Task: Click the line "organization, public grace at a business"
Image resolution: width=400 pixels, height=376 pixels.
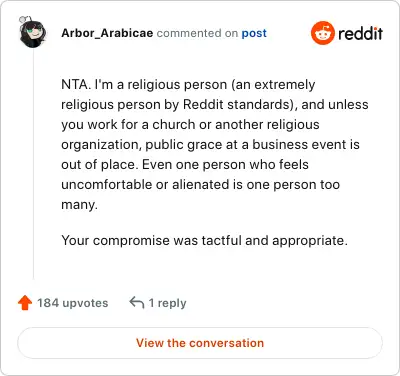Action: click(x=210, y=145)
